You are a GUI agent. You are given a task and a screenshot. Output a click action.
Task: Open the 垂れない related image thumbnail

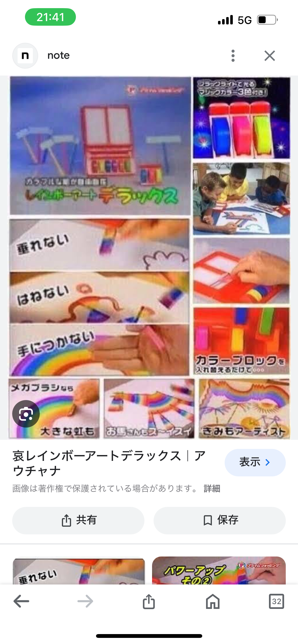point(79,570)
